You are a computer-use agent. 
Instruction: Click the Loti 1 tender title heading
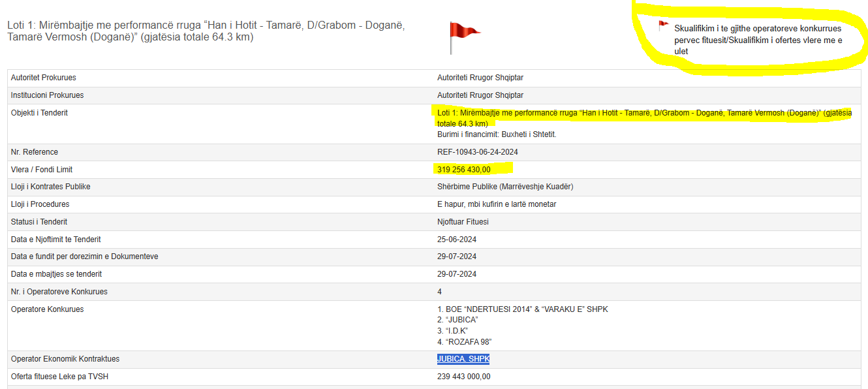(x=206, y=31)
